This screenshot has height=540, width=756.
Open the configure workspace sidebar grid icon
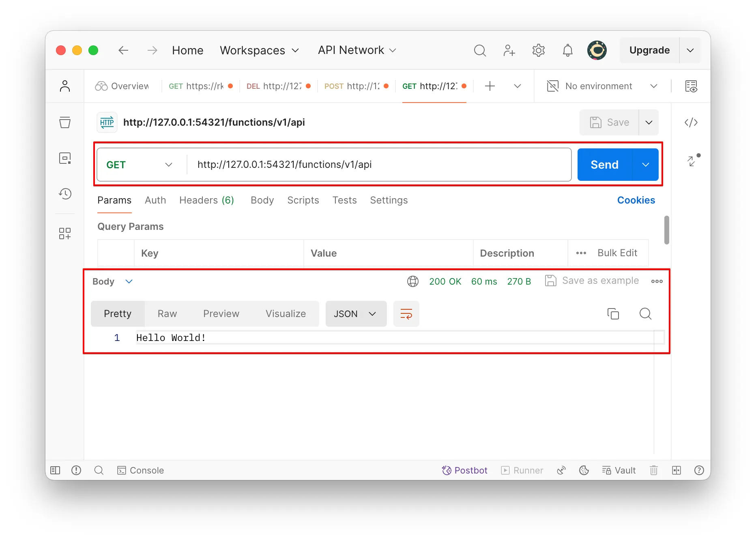(65, 233)
